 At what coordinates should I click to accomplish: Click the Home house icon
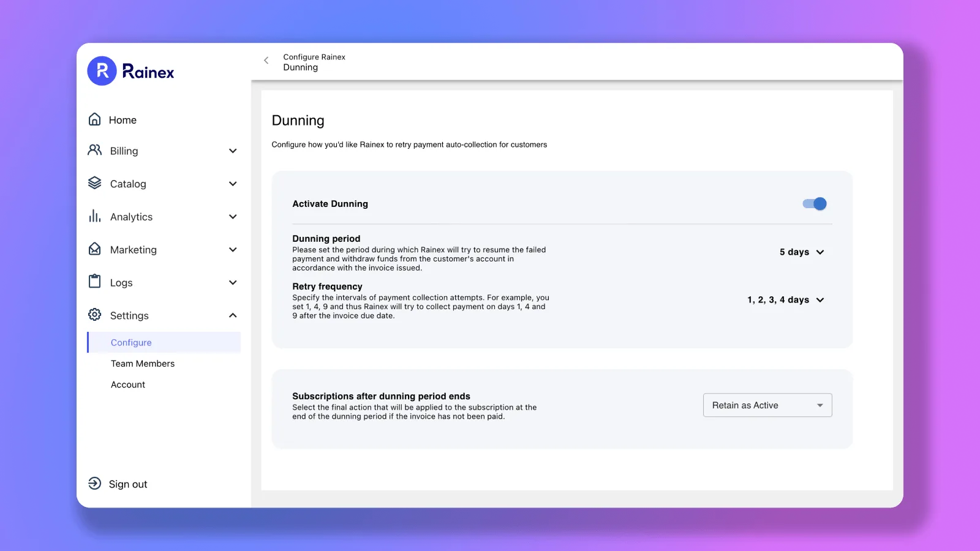(x=94, y=119)
